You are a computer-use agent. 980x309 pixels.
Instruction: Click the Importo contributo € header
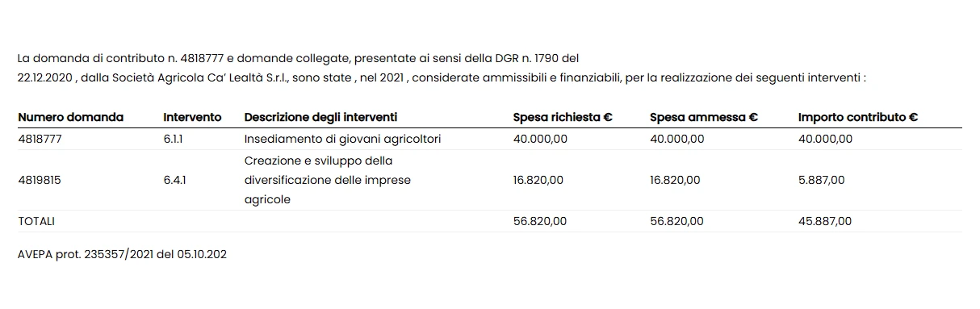click(x=858, y=117)
